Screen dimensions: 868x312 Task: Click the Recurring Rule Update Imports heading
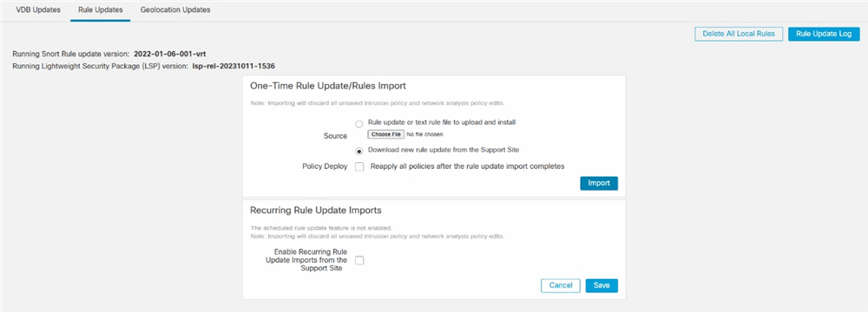click(316, 211)
